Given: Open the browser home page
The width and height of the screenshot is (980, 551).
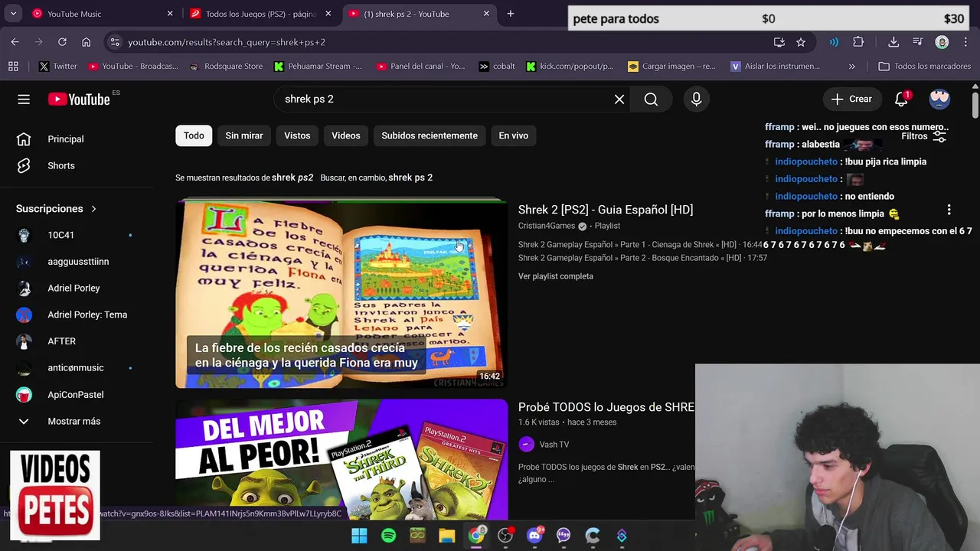Looking at the screenshot, I should pyautogui.click(x=86, y=42).
